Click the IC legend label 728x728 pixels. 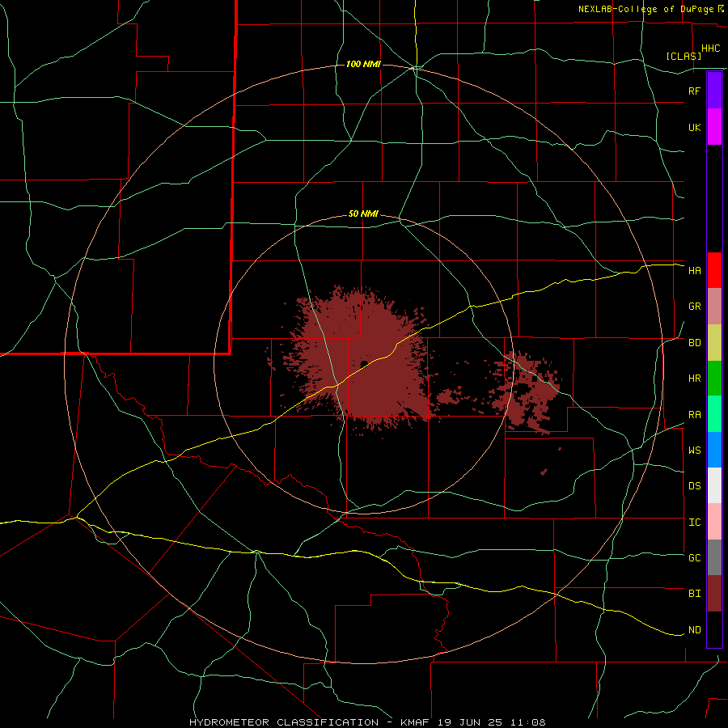pyautogui.click(x=694, y=523)
